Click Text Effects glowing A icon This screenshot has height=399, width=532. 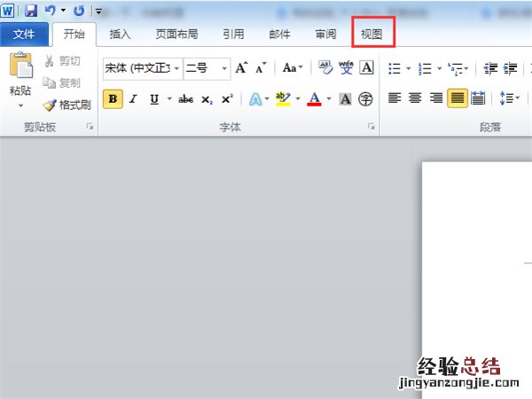point(255,99)
